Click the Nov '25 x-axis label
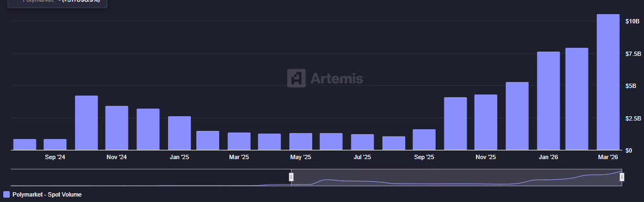 tap(486, 157)
